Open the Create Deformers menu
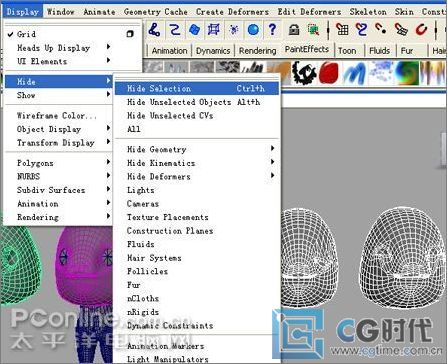 pyautogui.click(x=232, y=12)
